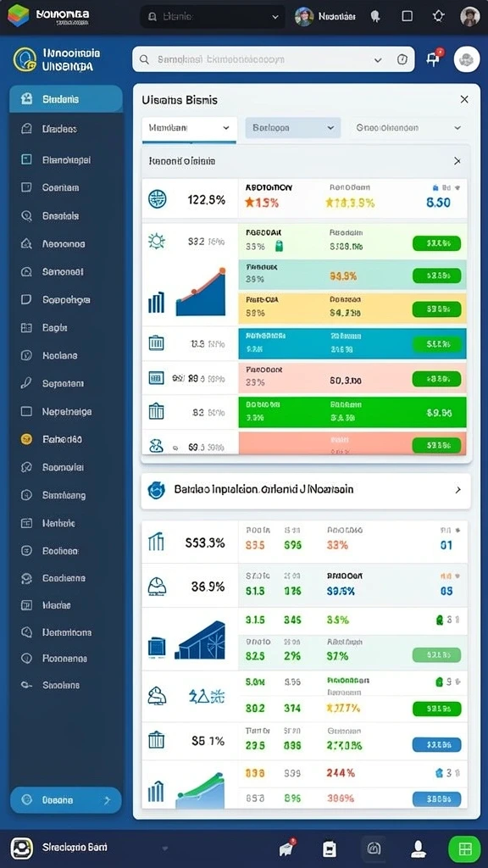The height and width of the screenshot is (868, 488).
Task: Open the light-blue second filter dropdown
Action: pyautogui.click(x=292, y=128)
